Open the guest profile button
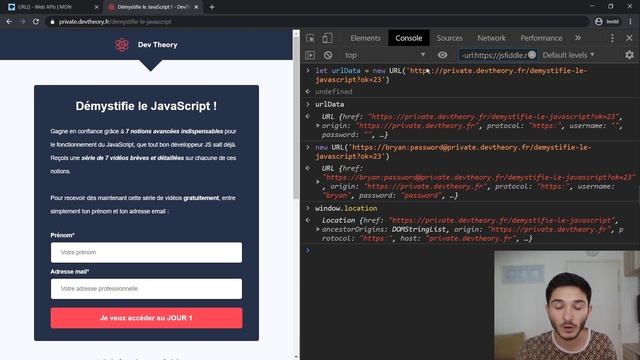The image size is (640, 360). pos(606,22)
